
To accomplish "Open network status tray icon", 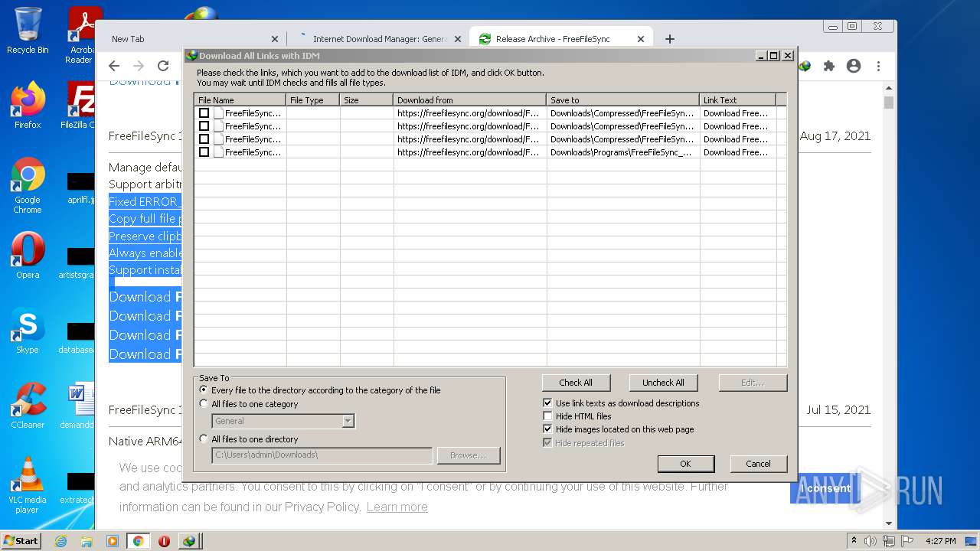I will pyautogui.click(x=889, y=541).
